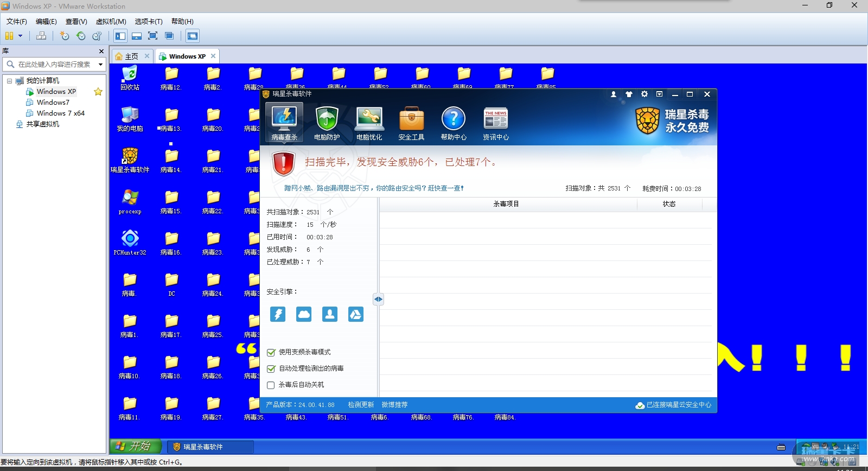
Task: Click the skin (shirt) icon in Rising title bar
Action: tap(629, 94)
